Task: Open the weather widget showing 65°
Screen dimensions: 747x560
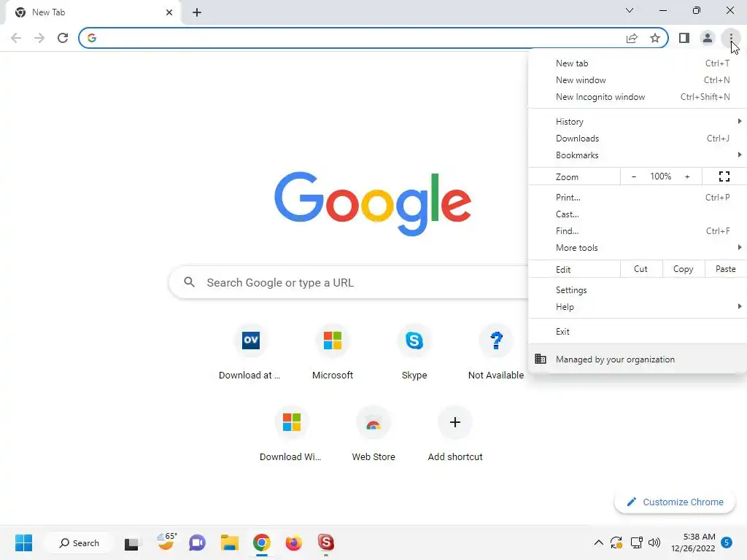Action: 166,542
